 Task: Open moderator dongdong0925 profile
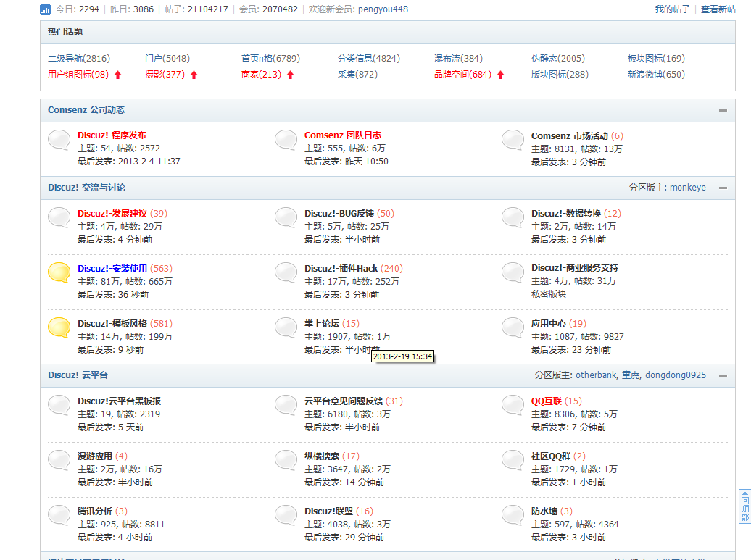tap(676, 375)
